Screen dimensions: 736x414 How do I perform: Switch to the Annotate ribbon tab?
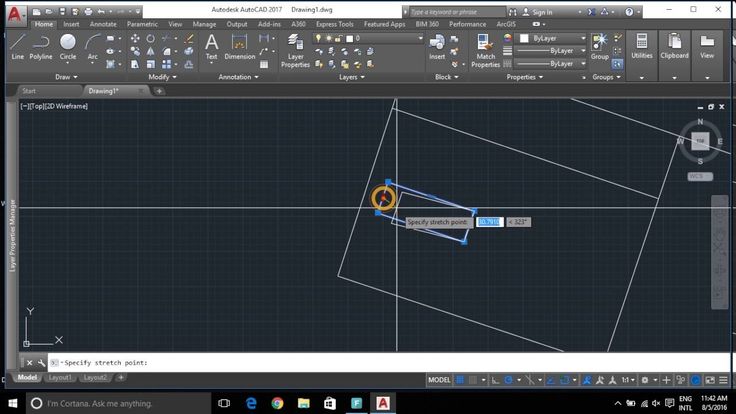point(103,23)
